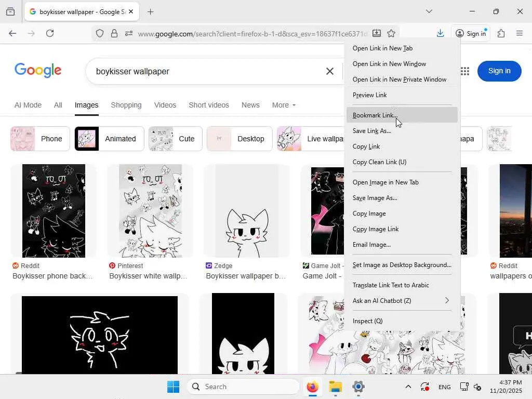Image resolution: width=532 pixels, height=399 pixels.
Task: Open a new tab with the plus icon
Action: [x=151, y=12]
